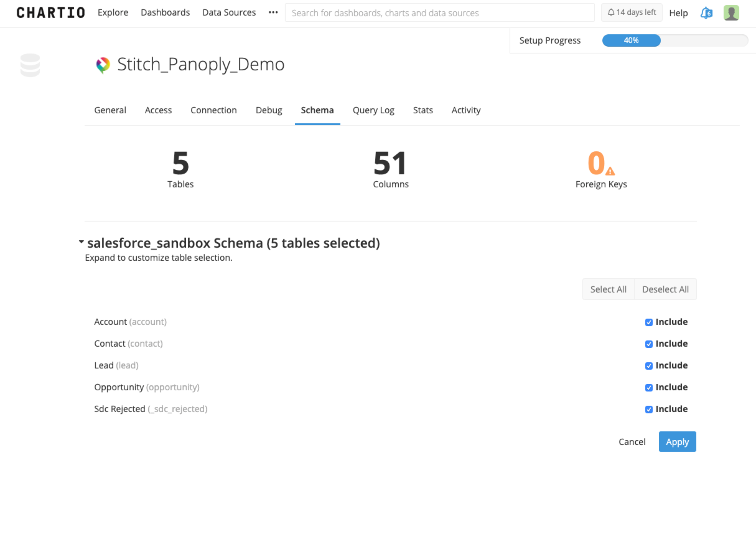
Task: Click 'Expand to customize table selection' text
Action: point(159,258)
